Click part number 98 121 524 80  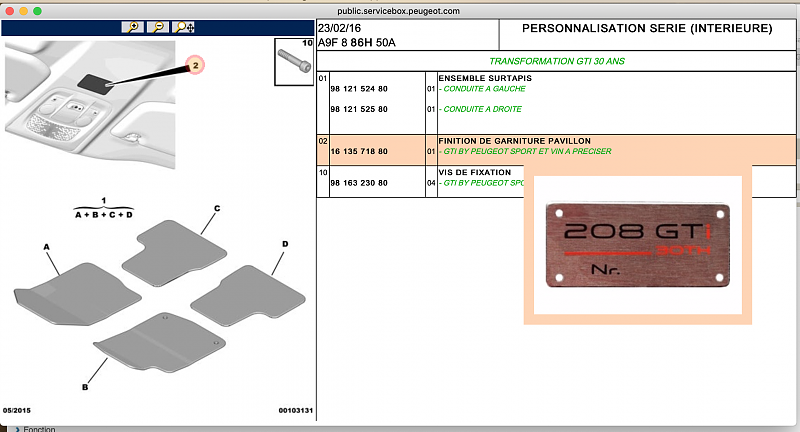(359, 89)
